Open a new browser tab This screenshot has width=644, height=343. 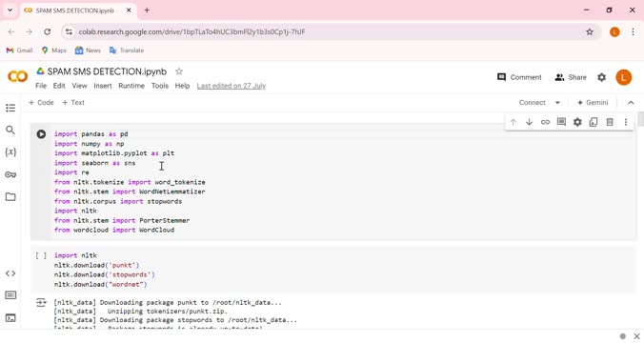147,10
